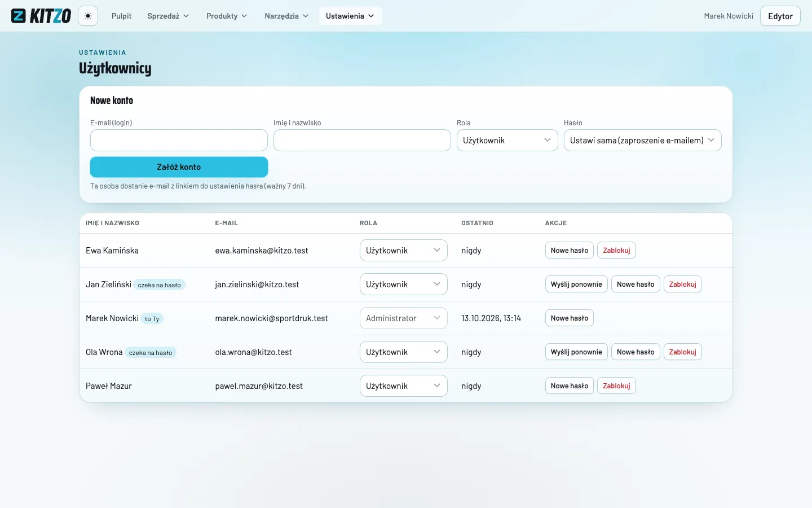Viewport: 812px width, 508px height.
Task: Click Zablokuj for Jan Zieliński
Action: (683, 284)
